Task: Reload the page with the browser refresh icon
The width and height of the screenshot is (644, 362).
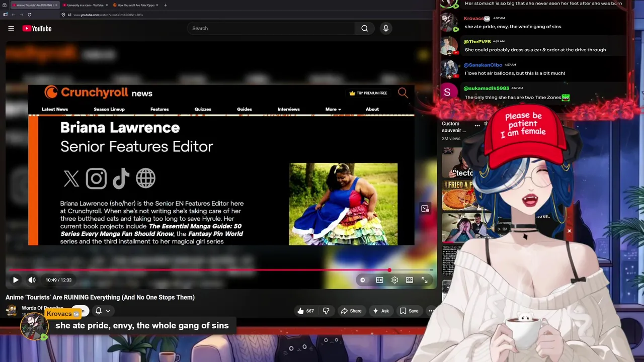Action: pos(30,15)
